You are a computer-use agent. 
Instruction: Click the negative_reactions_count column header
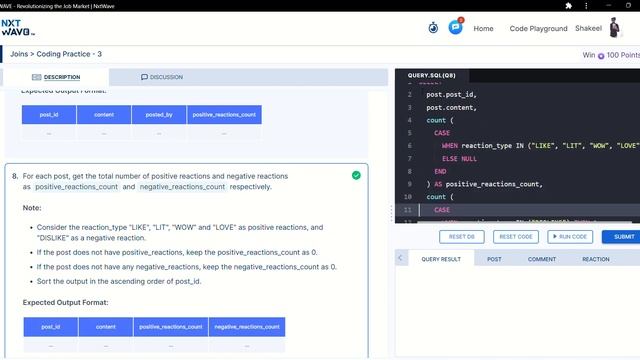coord(247,327)
